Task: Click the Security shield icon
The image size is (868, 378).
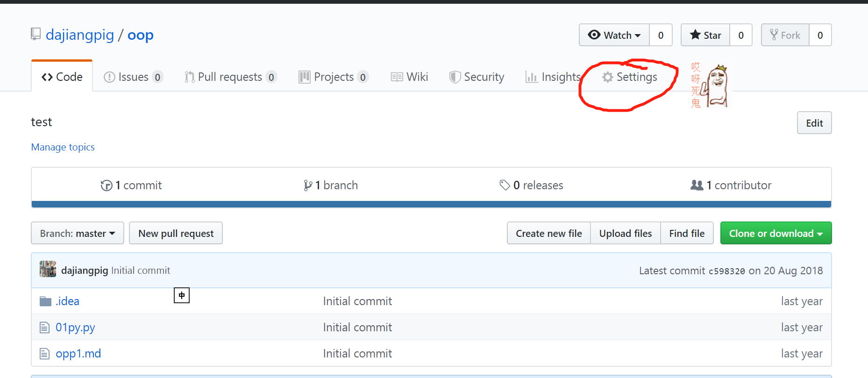Action: [x=455, y=77]
